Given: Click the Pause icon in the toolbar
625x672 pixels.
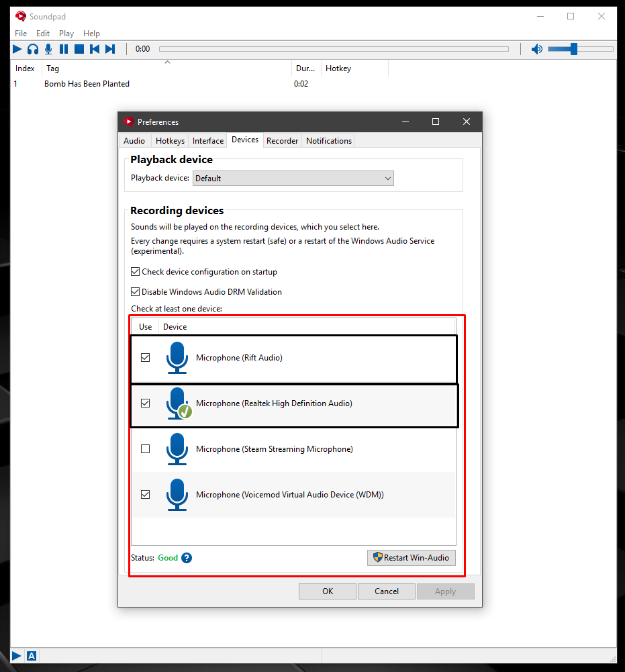Looking at the screenshot, I should [64, 49].
